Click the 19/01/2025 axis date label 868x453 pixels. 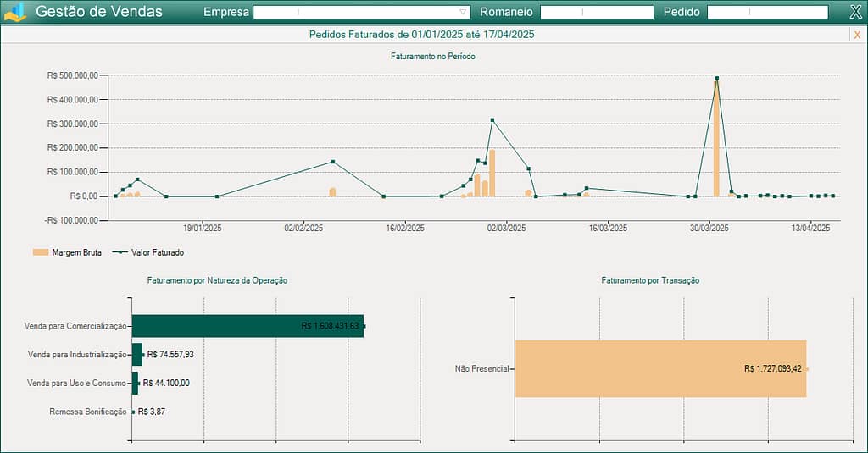coord(202,228)
